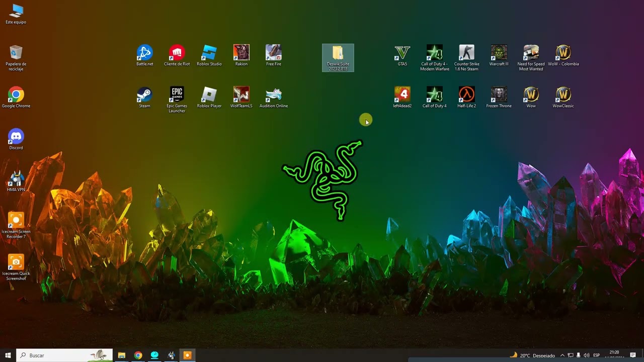Screen dimensions: 644x362
Task: Expand the hidden system tray icons
Action: click(x=562, y=355)
